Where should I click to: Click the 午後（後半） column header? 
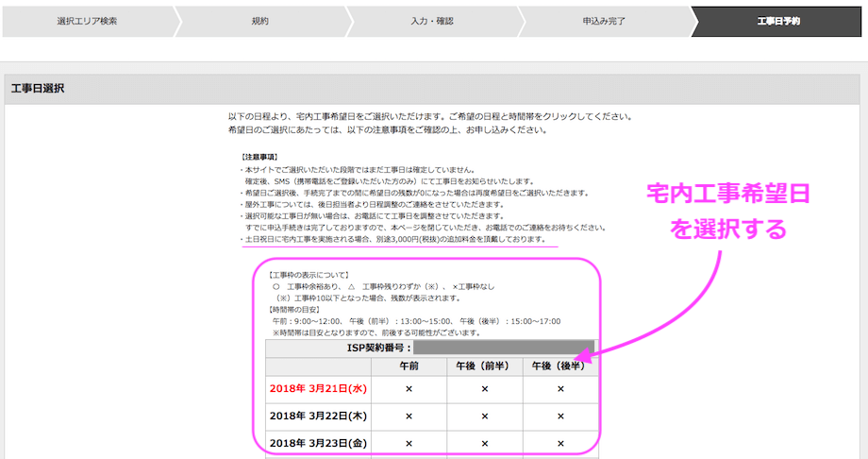[560, 365]
